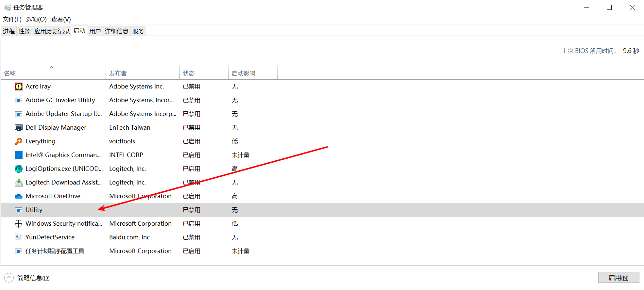Select the Adobe Updater Startup U... name
Viewport: 644px width, 290px height.
point(64,114)
